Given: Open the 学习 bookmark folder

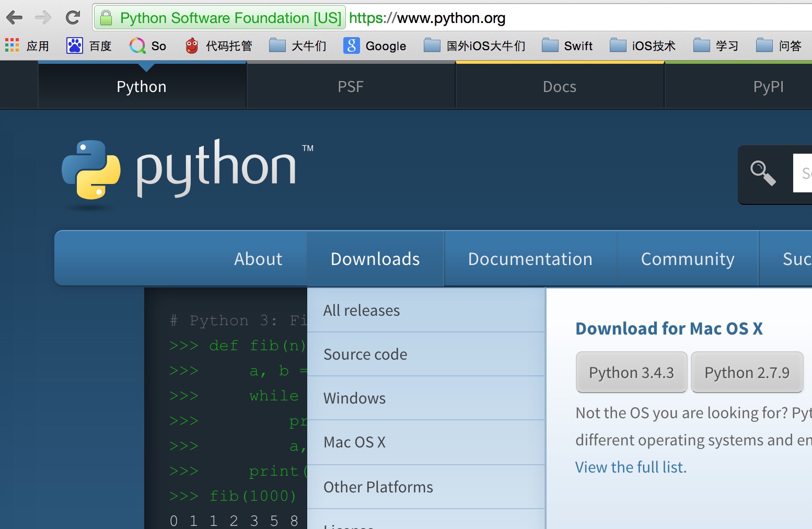Looking at the screenshot, I should coord(715,45).
